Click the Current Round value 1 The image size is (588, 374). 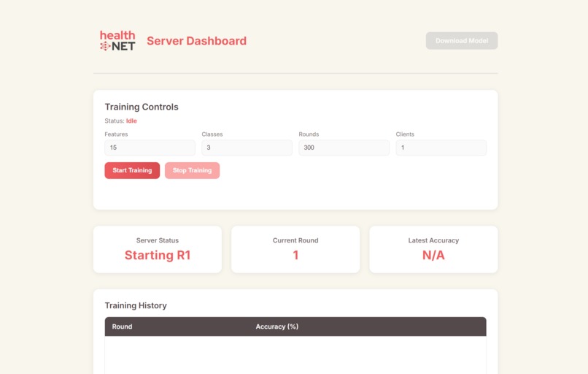coord(295,256)
